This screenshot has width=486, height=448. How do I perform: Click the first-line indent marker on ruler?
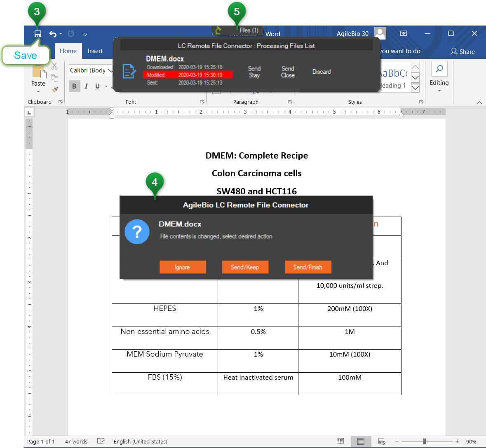(x=112, y=109)
